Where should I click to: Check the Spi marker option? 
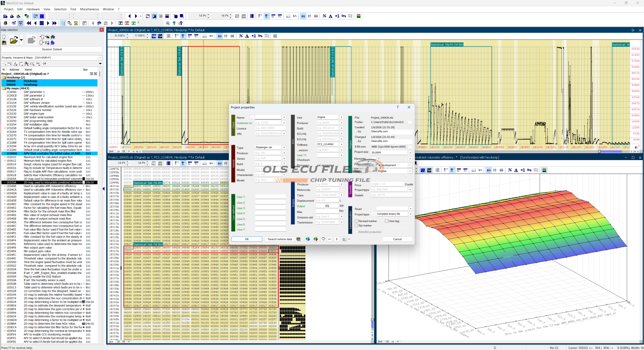click(356, 226)
